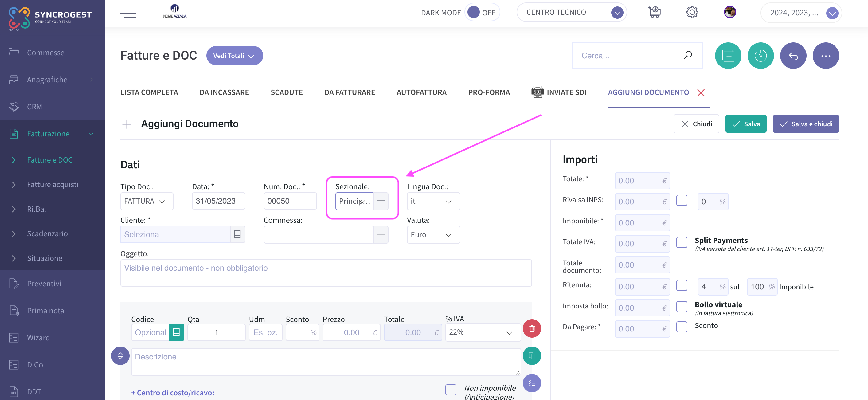
Task: Open the Vedi Totali dropdown
Action: [x=235, y=56]
